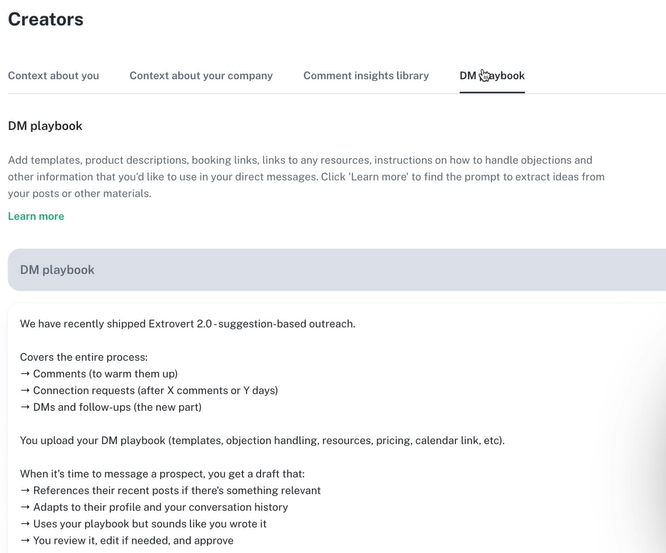Click the Creators page heading
Viewport: 666px width, 553px height.
tap(46, 19)
